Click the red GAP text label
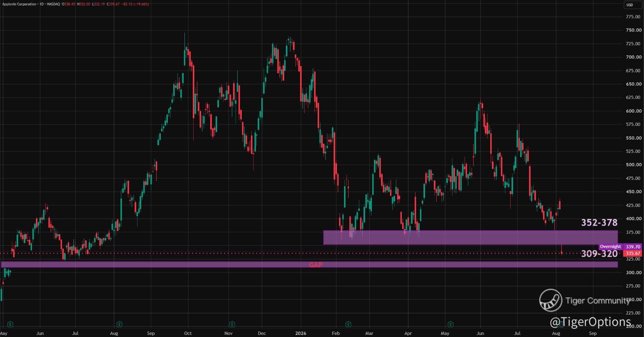Viewport: 644px width, 337px height. [316, 265]
